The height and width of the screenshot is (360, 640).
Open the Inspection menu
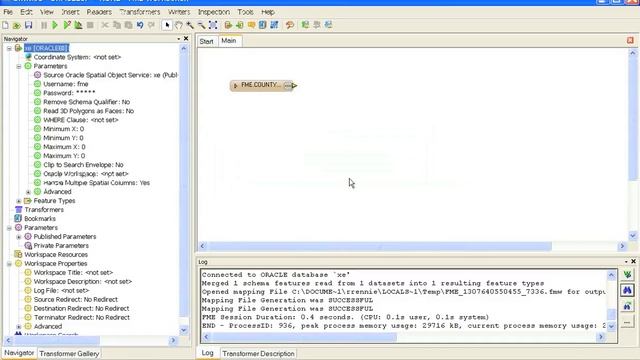pos(213,12)
